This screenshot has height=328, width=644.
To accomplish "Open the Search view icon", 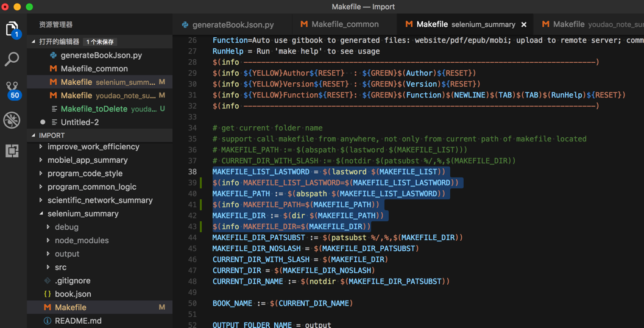I will [12, 59].
